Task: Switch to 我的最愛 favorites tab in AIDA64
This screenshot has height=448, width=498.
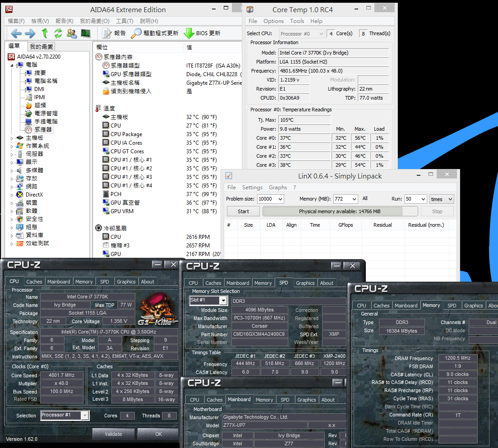Action: pyautogui.click(x=41, y=46)
